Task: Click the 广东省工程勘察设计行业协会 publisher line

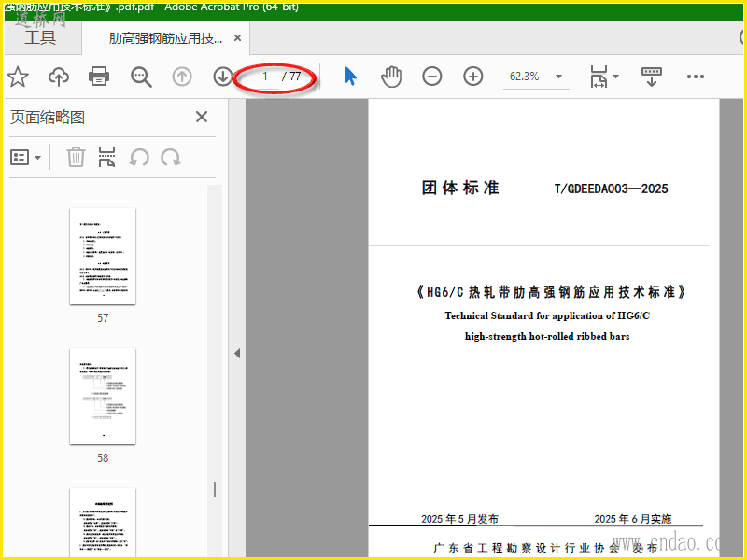Action: [x=545, y=548]
